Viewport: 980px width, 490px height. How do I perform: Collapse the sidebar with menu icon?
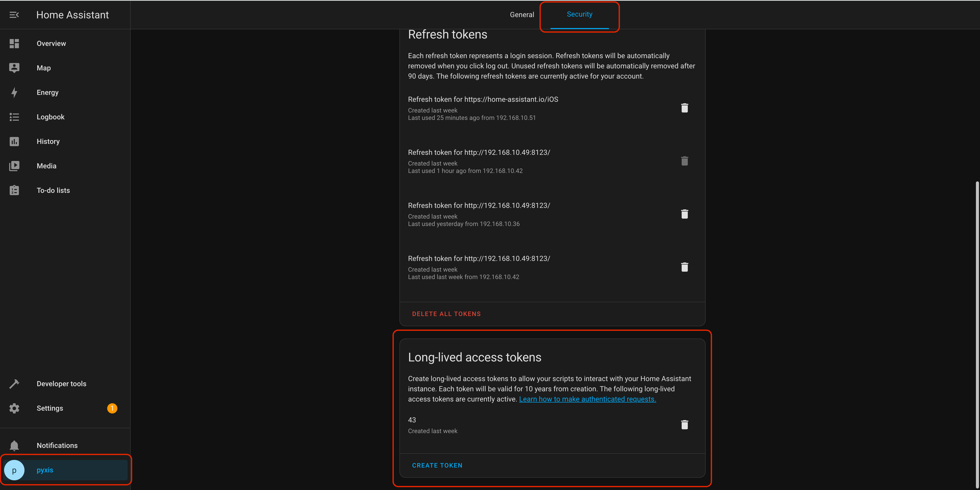pyautogui.click(x=14, y=15)
